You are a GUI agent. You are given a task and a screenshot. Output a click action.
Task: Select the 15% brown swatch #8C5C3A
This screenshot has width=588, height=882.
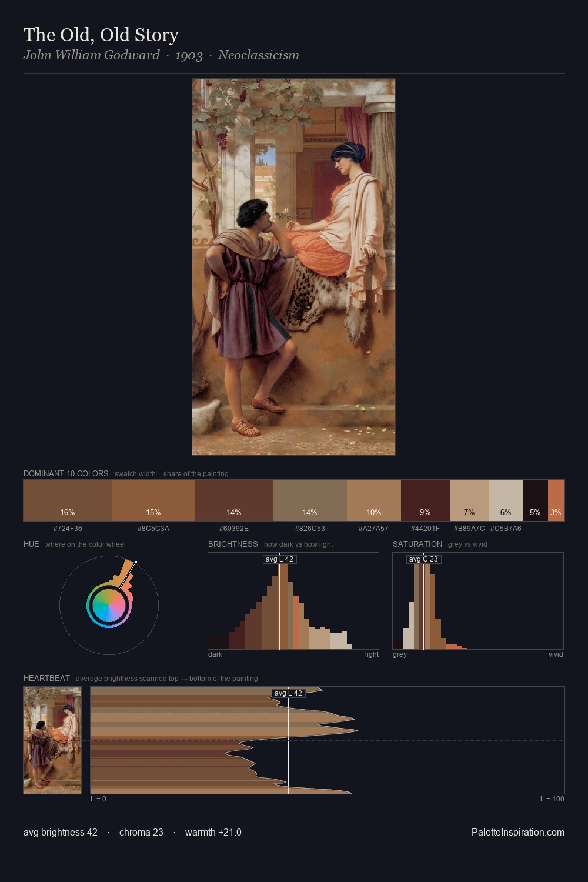[x=153, y=500]
